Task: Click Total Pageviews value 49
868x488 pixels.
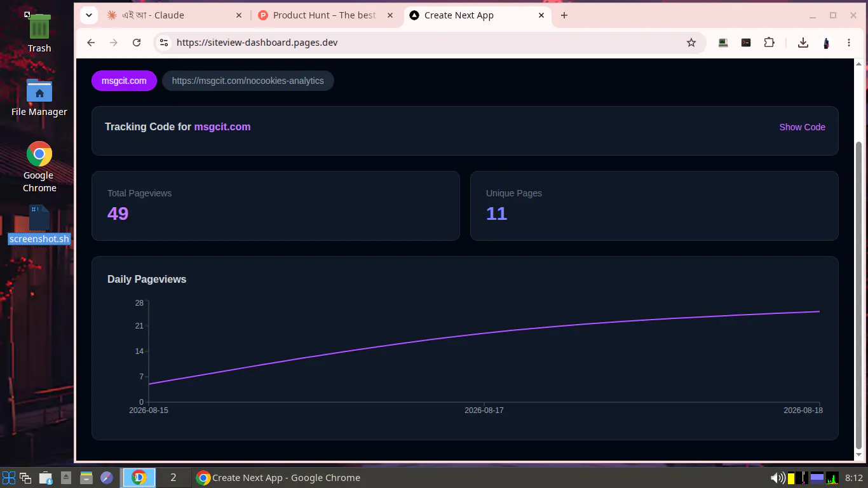Action: [118, 213]
